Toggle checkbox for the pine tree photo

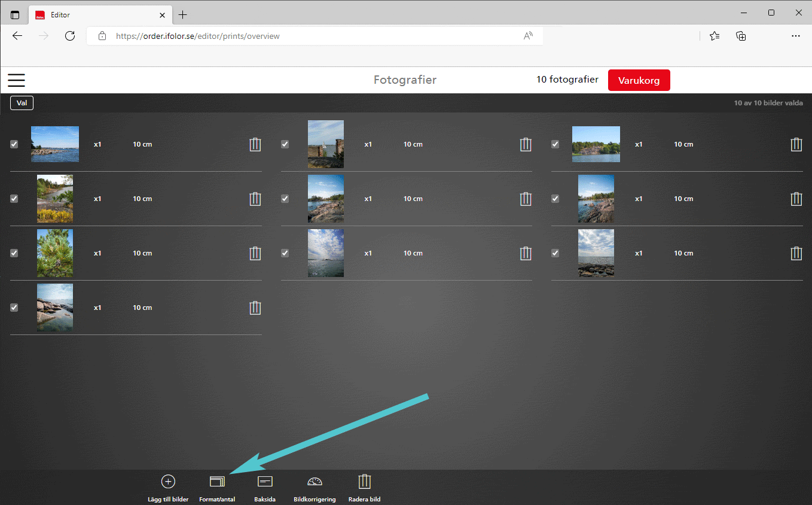point(14,253)
